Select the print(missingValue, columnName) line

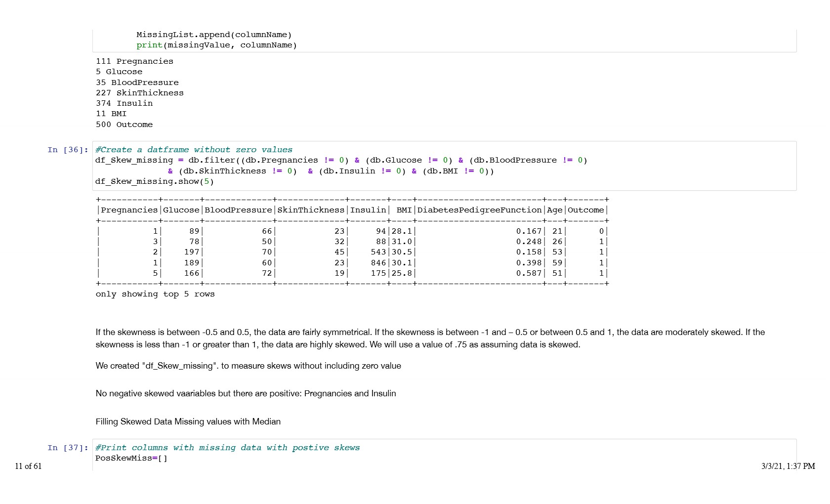pyautogui.click(x=216, y=45)
